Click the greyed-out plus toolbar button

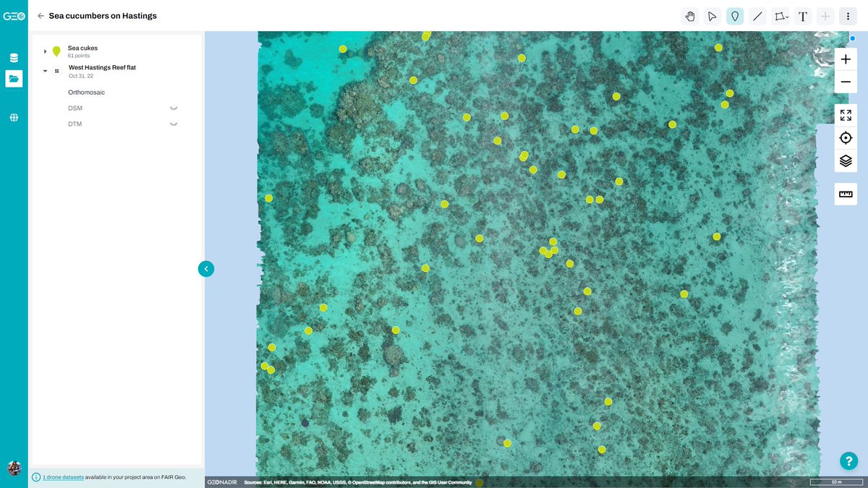click(x=825, y=16)
